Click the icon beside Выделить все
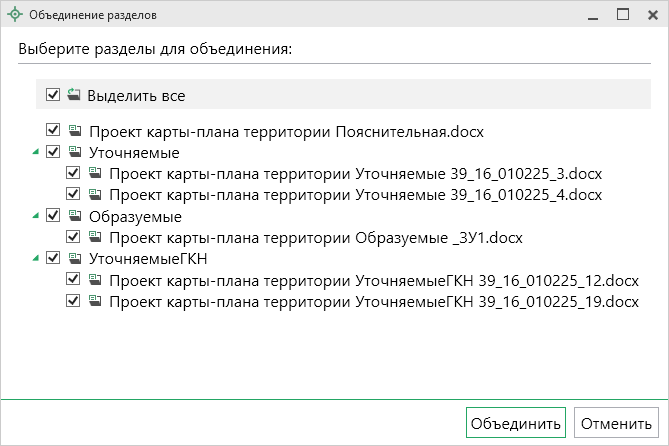This screenshot has height=446, width=669. 74,95
